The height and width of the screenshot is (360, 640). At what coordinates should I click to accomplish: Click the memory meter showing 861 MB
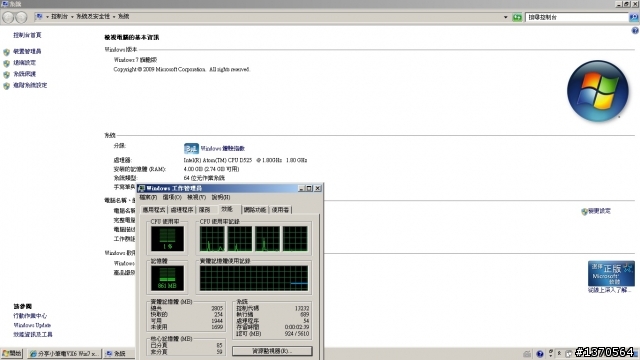(167, 278)
